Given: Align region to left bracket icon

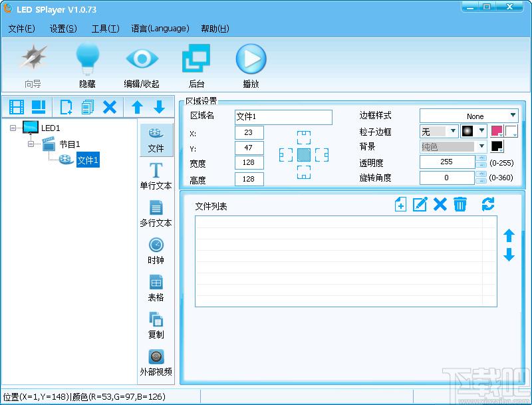Looking at the screenshot, I should pos(286,155).
